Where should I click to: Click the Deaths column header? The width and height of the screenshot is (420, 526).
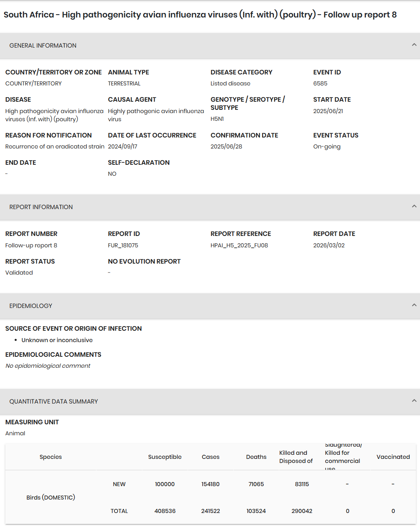(x=256, y=457)
